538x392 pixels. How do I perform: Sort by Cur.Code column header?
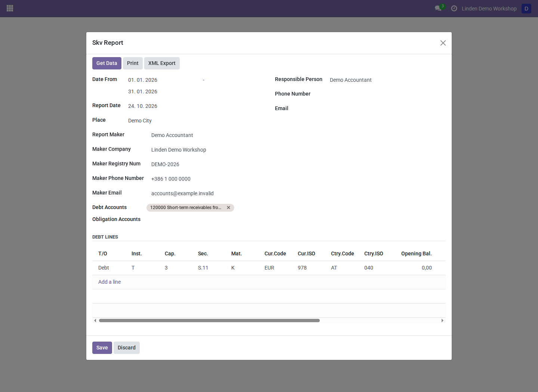coord(275,253)
